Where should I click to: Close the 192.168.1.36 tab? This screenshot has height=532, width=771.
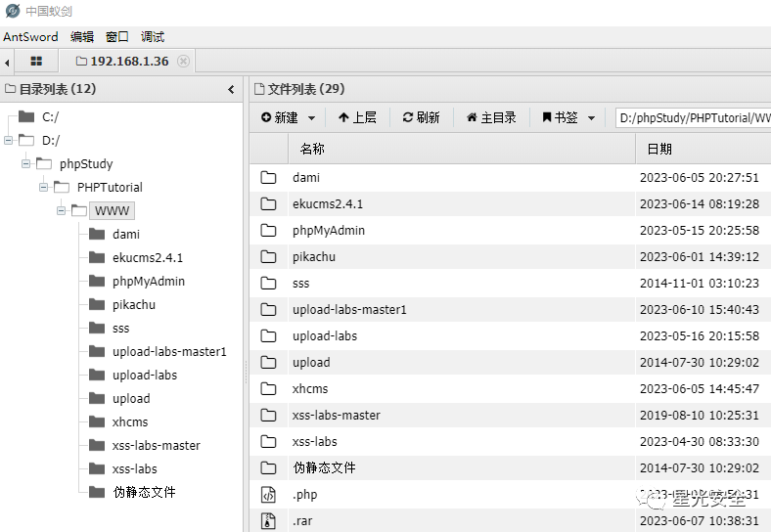click(183, 61)
